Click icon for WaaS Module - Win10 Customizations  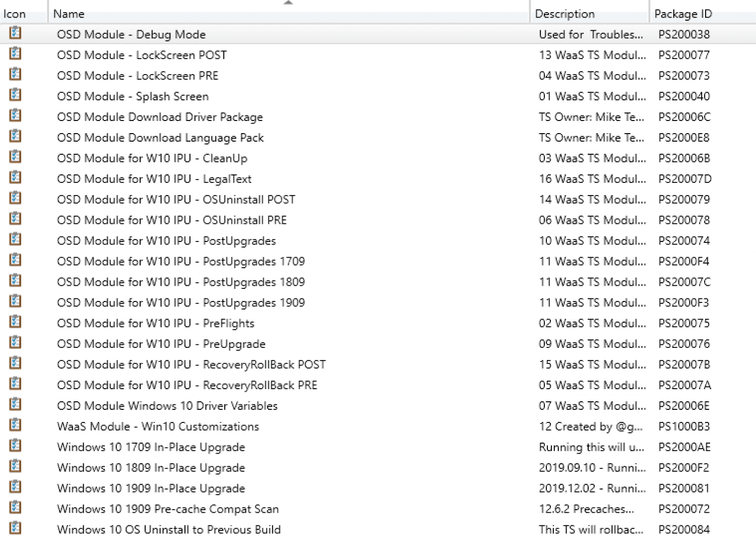click(x=15, y=425)
